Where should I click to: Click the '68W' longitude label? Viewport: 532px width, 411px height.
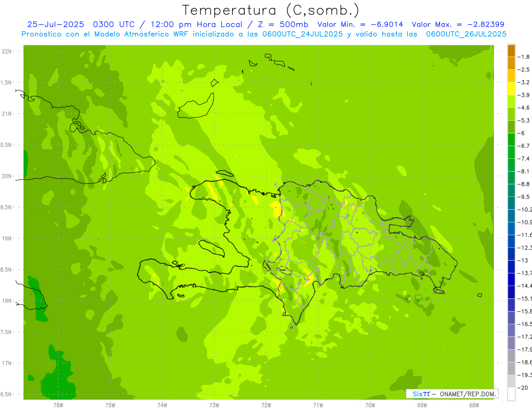click(474, 405)
